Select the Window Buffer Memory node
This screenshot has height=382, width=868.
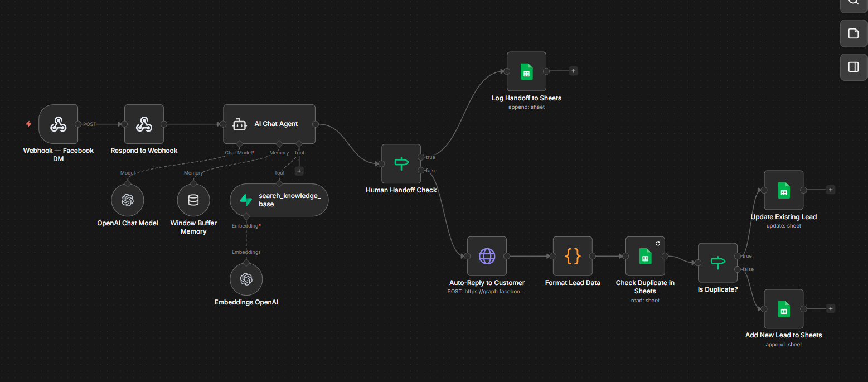(193, 200)
